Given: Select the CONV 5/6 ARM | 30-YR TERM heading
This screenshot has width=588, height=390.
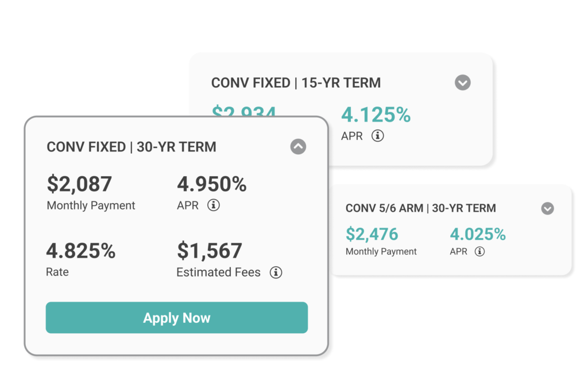Looking at the screenshot, I should point(421,208).
